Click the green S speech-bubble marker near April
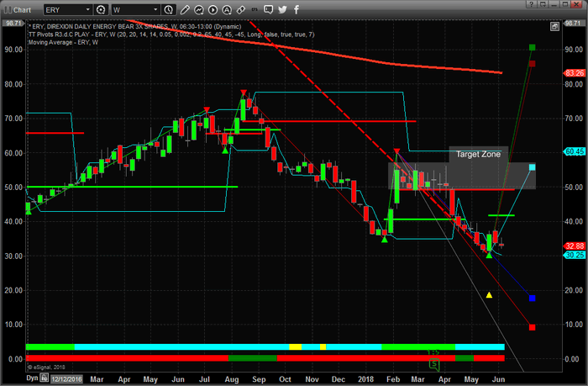The image size is (588, 386). click(434, 364)
